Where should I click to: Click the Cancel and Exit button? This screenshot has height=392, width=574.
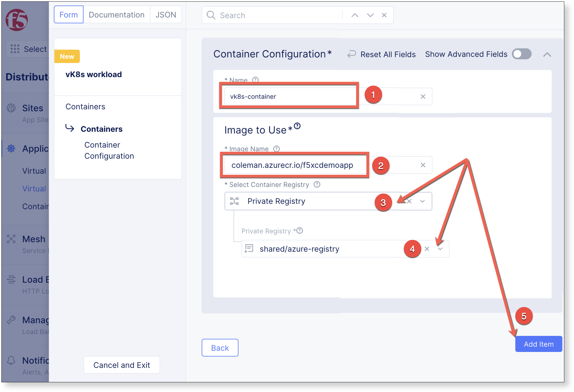[x=122, y=365]
